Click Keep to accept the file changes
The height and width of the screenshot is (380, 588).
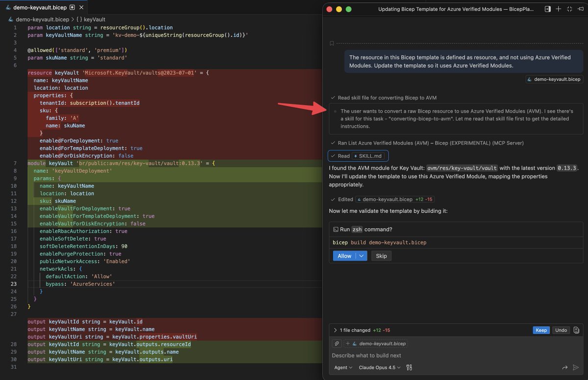[541, 330]
